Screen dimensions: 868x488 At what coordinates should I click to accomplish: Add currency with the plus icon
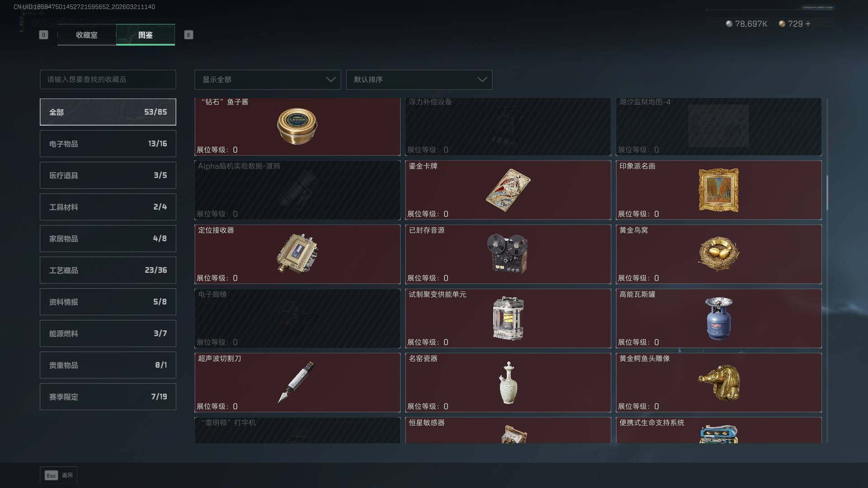[808, 23]
